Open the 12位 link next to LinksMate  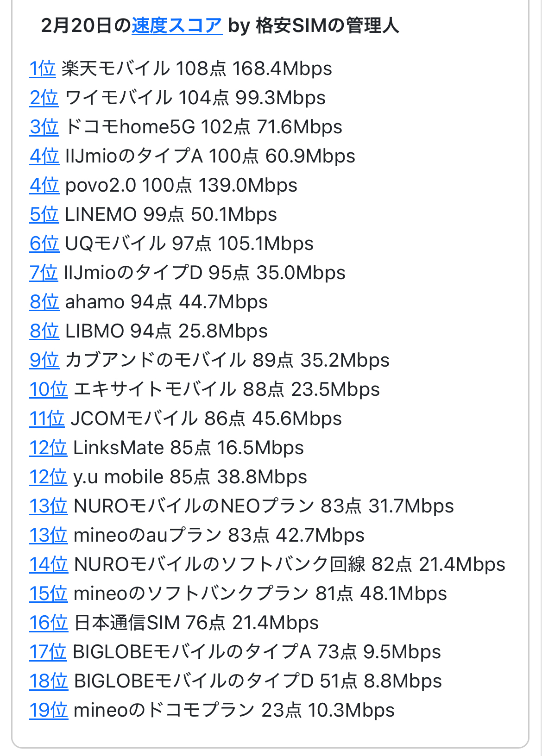[48, 448]
